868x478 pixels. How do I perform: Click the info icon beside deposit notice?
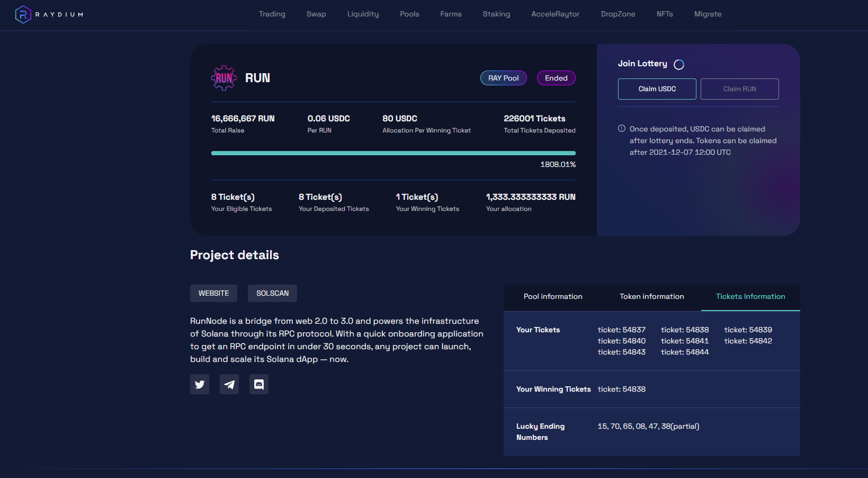(622, 129)
